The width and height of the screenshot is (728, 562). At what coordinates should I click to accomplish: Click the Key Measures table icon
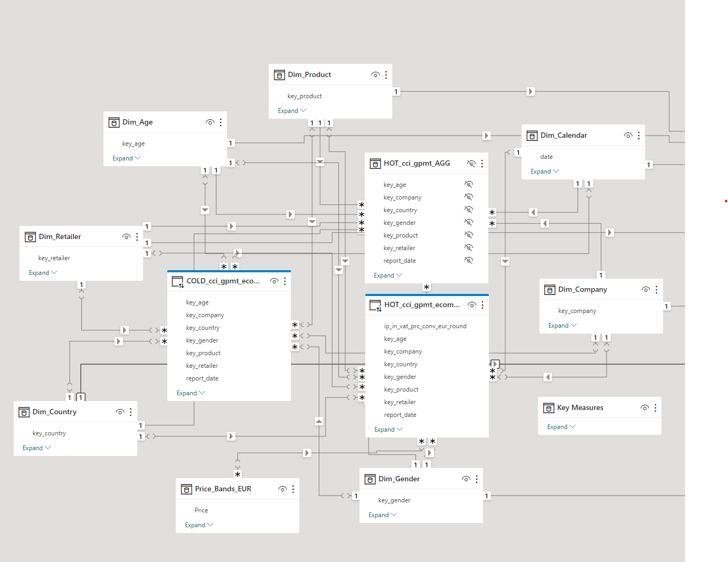coord(549,408)
